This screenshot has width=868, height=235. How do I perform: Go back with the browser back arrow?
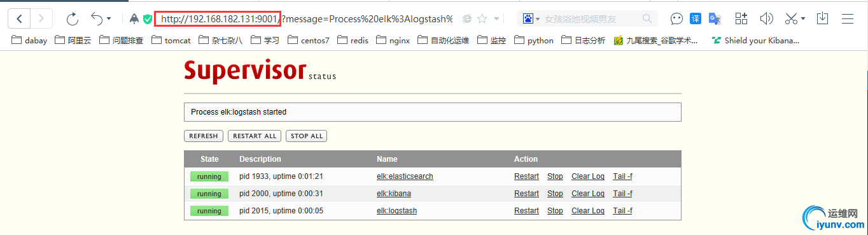(20, 18)
